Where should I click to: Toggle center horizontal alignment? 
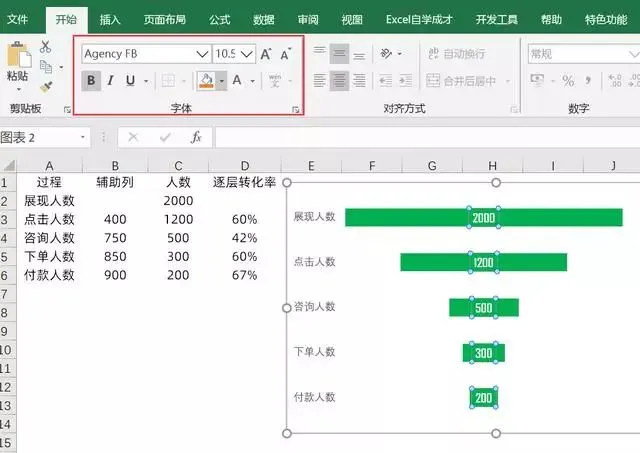click(339, 81)
